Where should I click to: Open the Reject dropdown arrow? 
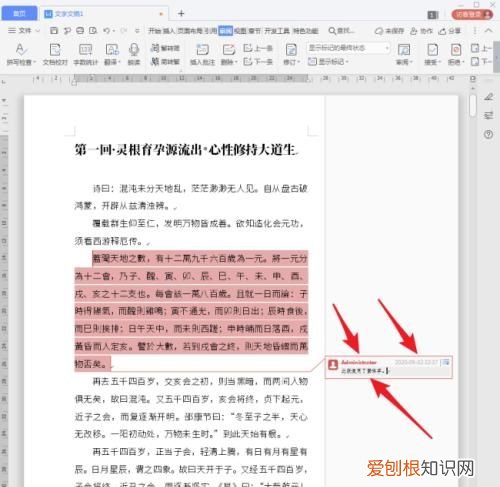pyautogui.click(x=463, y=62)
